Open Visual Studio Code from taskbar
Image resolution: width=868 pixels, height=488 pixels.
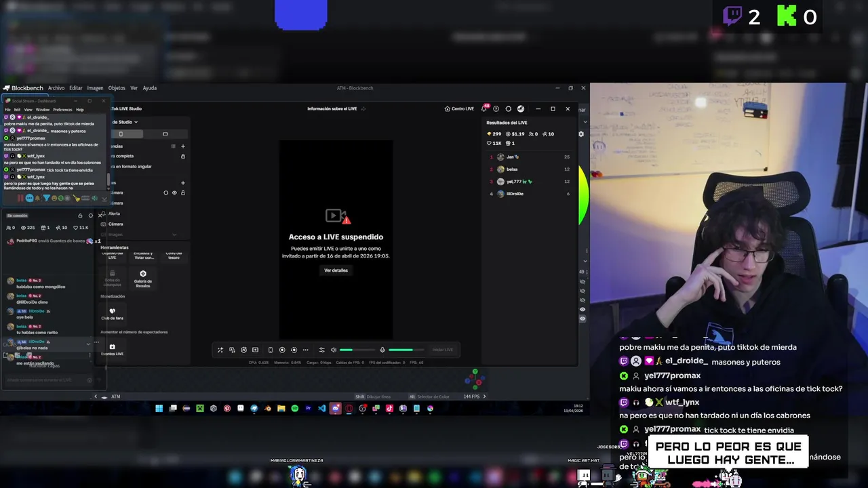click(321, 408)
